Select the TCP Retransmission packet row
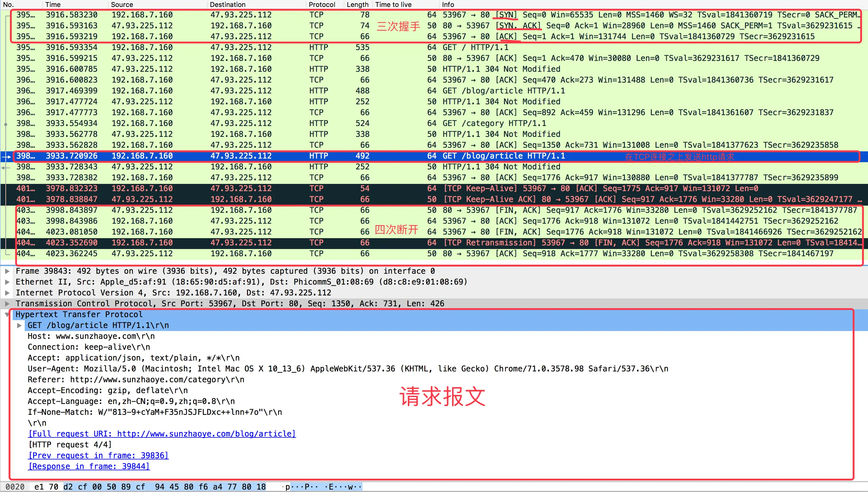The height and width of the screenshot is (492, 868). pos(237,243)
